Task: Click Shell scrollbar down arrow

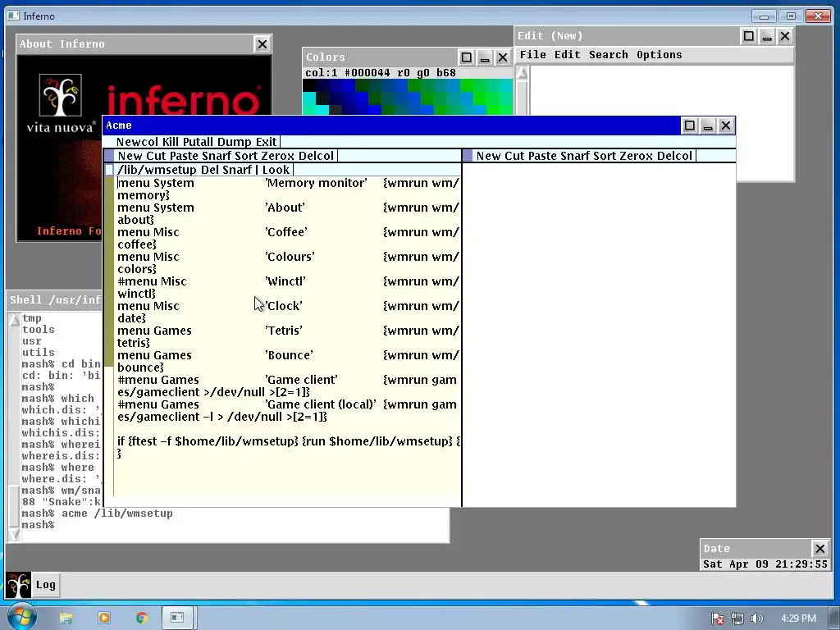Action: click(x=15, y=534)
